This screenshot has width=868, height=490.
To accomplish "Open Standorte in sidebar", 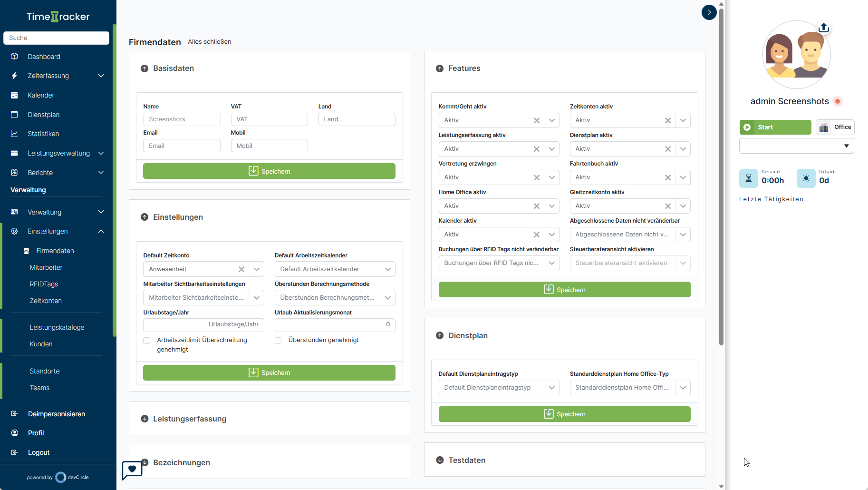I will (x=45, y=371).
